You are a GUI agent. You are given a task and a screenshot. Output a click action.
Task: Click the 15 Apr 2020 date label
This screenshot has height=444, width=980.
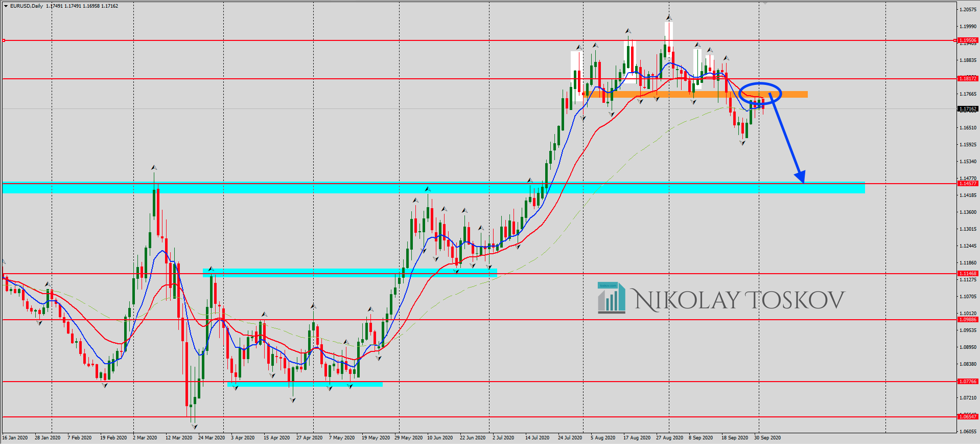[276, 438]
